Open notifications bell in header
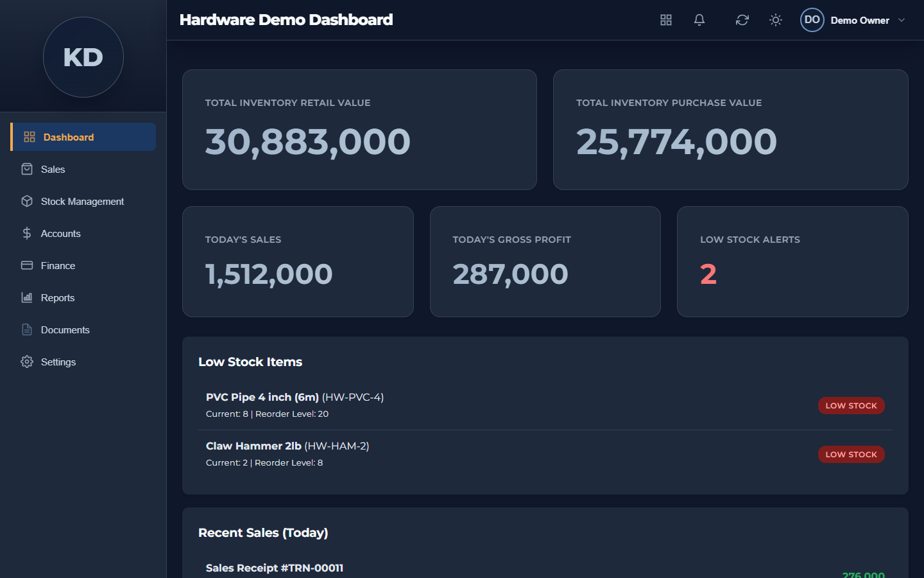The height and width of the screenshot is (578, 924). [699, 20]
